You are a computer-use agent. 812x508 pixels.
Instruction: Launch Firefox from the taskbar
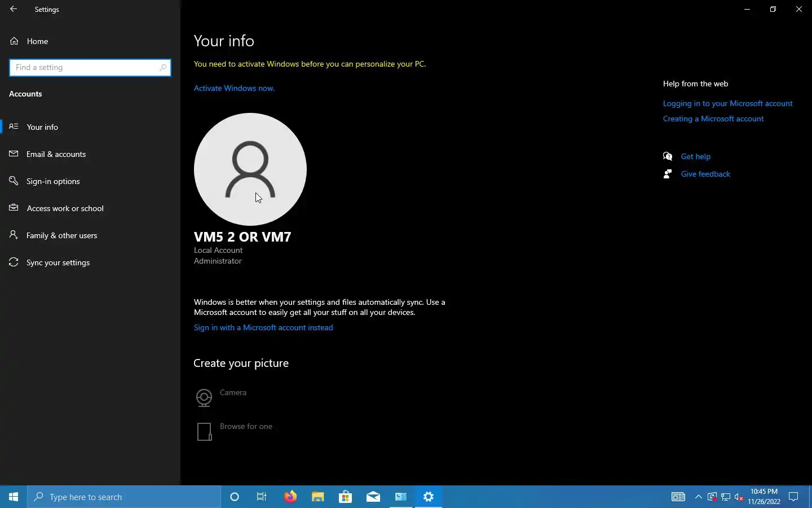click(290, 497)
